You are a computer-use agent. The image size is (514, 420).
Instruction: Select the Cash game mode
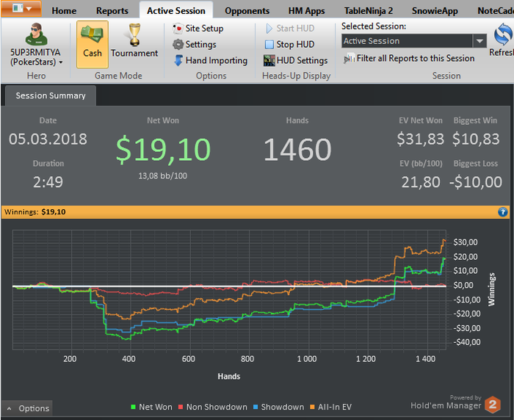pyautogui.click(x=93, y=44)
